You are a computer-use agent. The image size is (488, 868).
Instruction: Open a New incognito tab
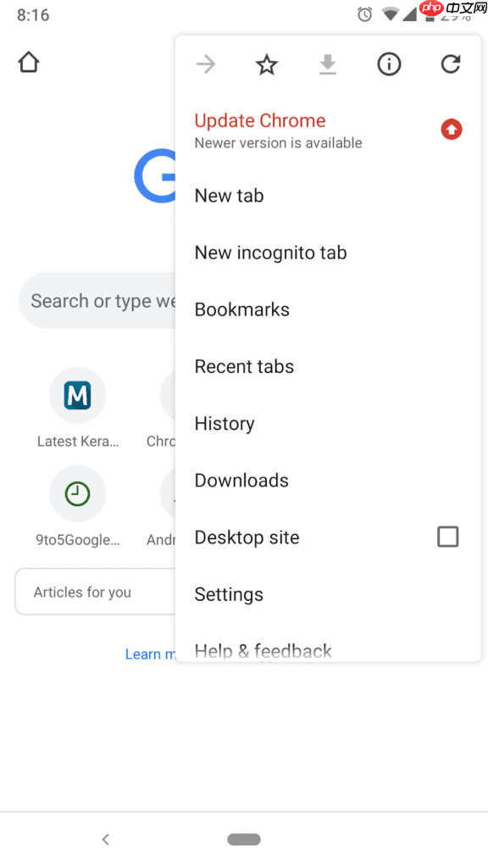(270, 252)
